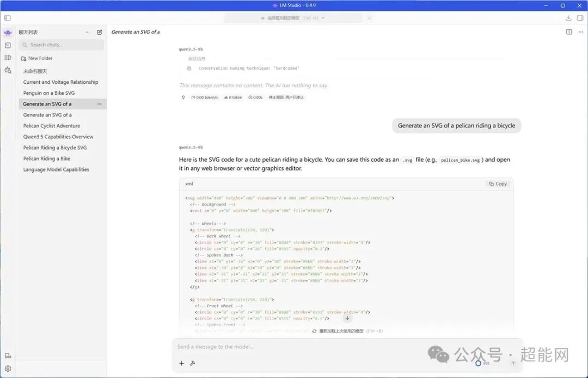The height and width of the screenshot is (378, 588).
Task: Click the upper 'qwen3.5-9b' model label
Action: pos(191,49)
